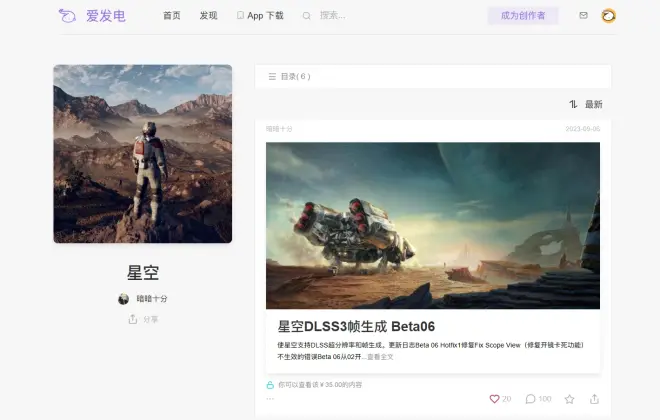
Task: Favorite the post with the star icon
Action: click(x=569, y=399)
